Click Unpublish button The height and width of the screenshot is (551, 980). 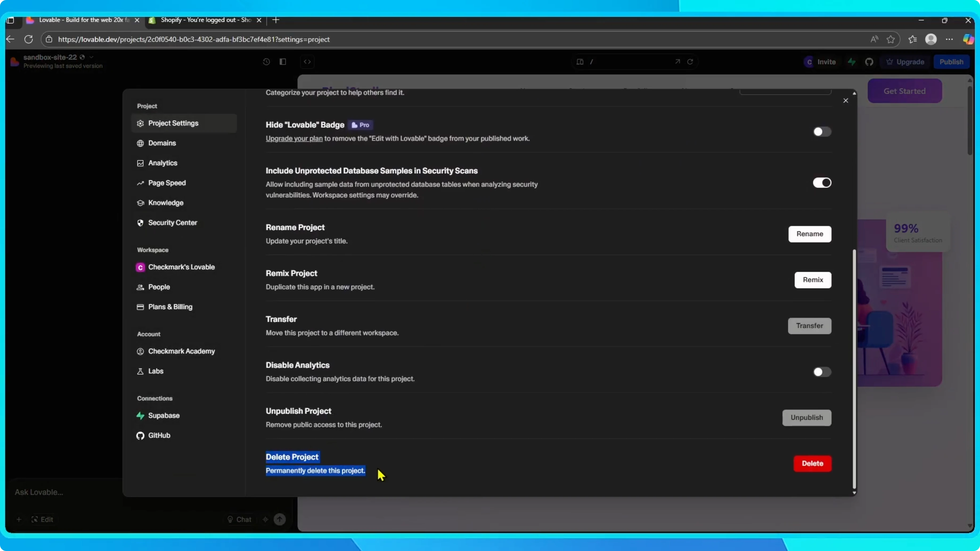point(807,418)
